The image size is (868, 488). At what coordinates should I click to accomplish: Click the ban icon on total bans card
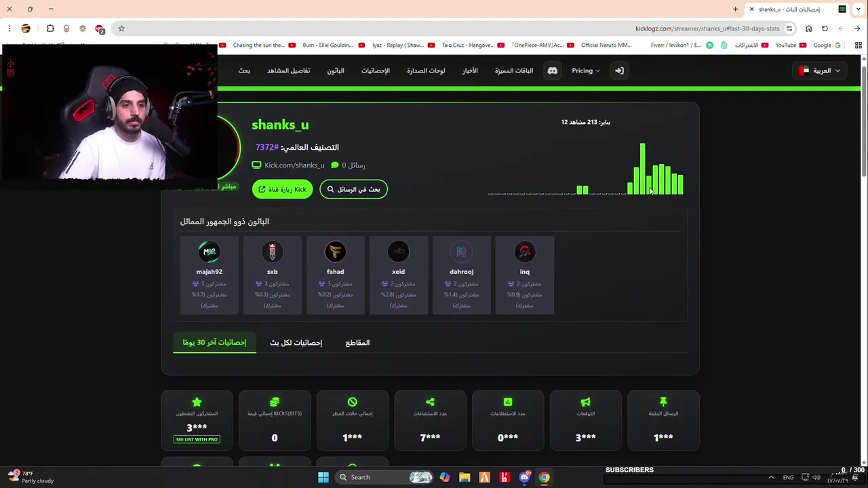tap(352, 402)
